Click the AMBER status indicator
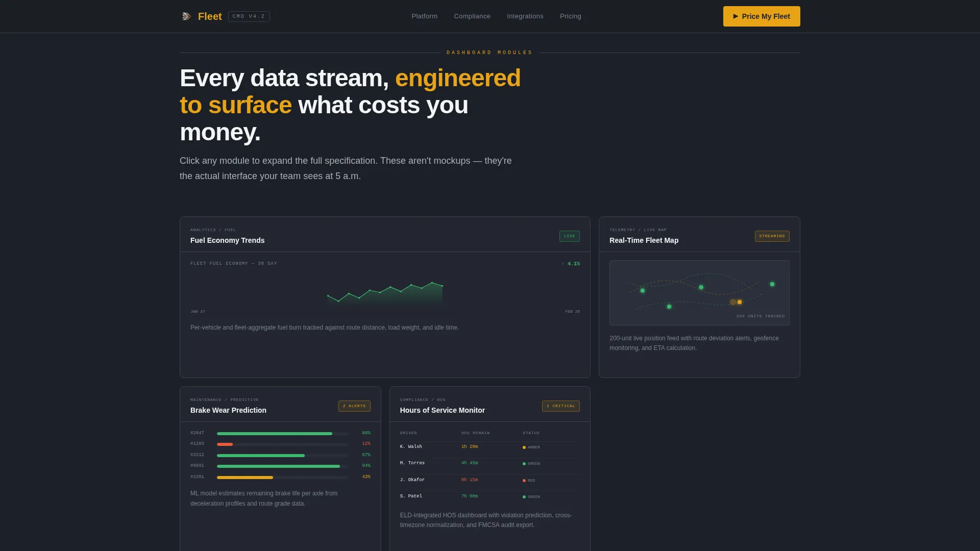The image size is (980, 551). click(531, 447)
